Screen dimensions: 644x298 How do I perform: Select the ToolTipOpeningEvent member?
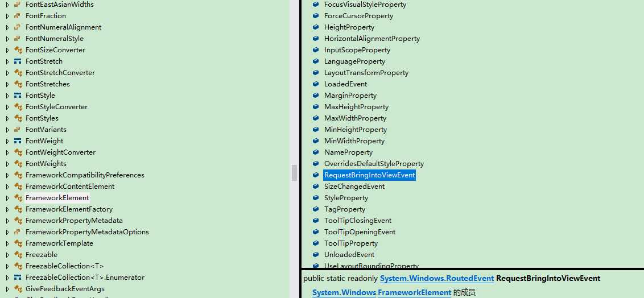(x=360, y=232)
